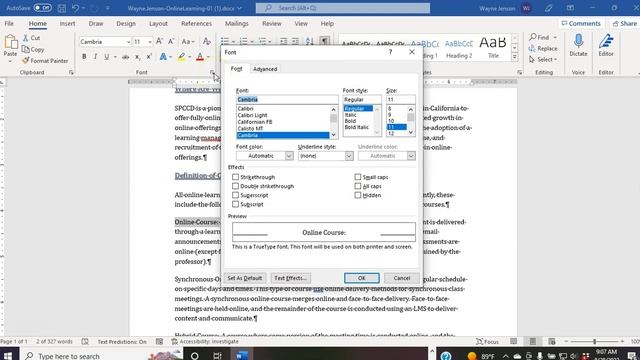Image resolution: width=640 pixels, height=360 pixels.
Task: Open the Font color dropdown in dialog
Action: pos(289,156)
